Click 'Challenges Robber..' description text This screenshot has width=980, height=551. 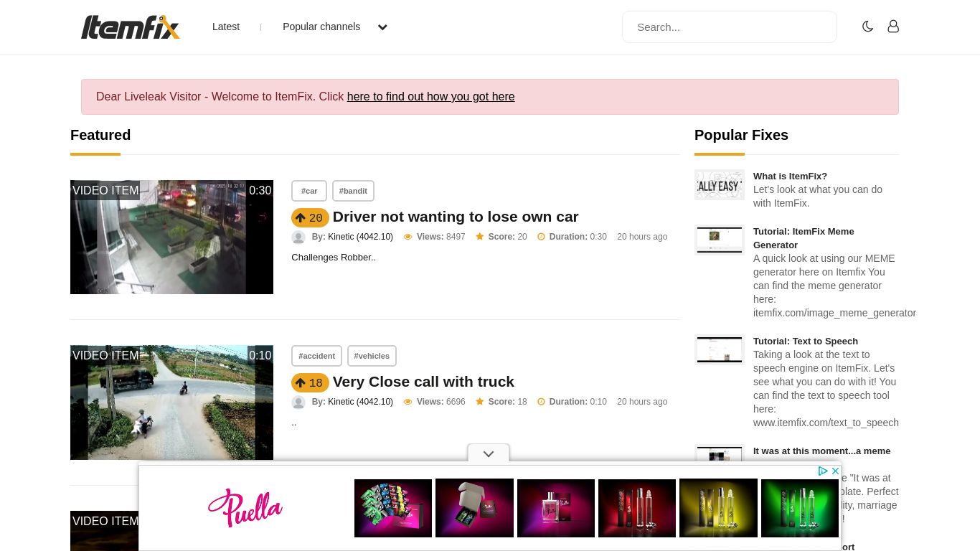pyautogui.click(x=334, y=257)
